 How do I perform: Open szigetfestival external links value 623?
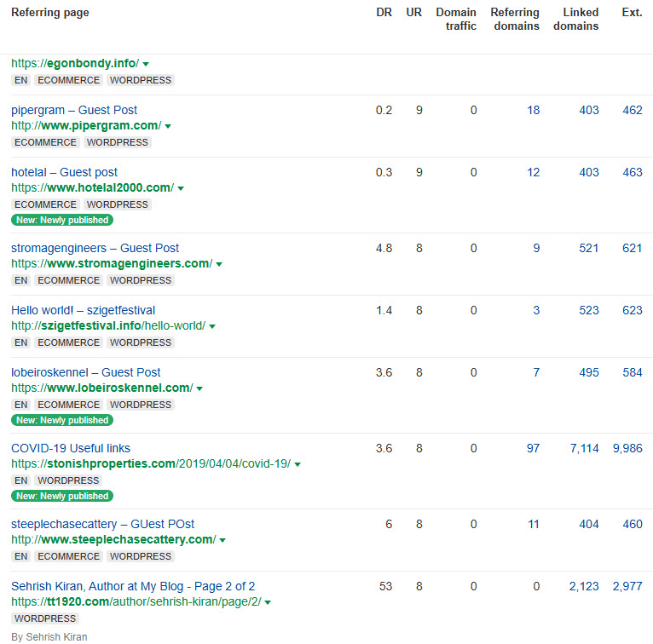click(633, 310)
